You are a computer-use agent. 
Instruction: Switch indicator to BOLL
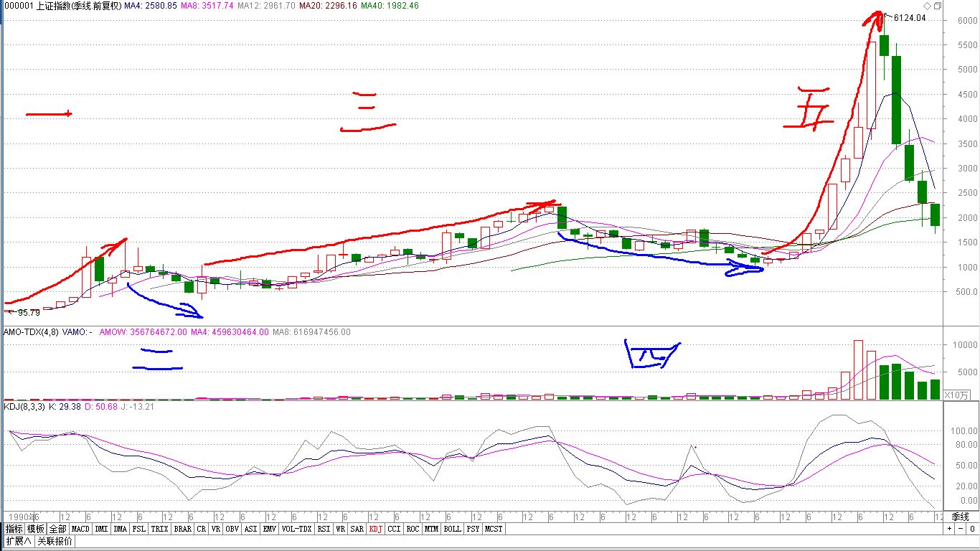pos(453,529)
